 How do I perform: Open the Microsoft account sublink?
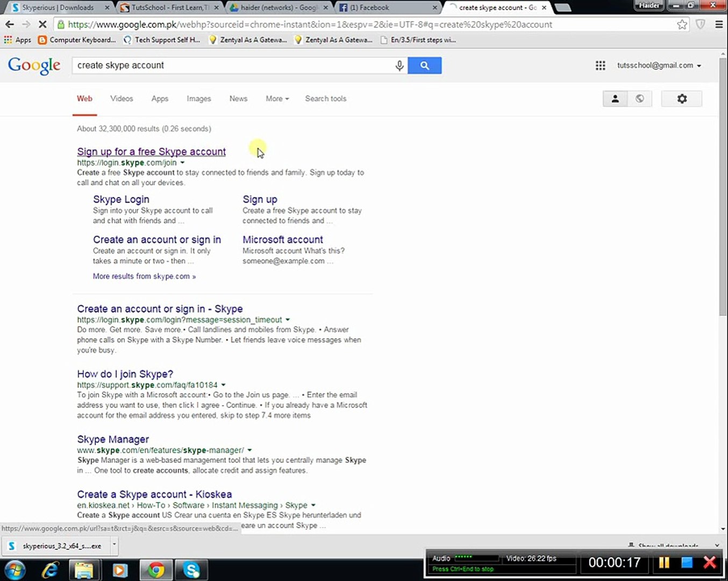283,239
